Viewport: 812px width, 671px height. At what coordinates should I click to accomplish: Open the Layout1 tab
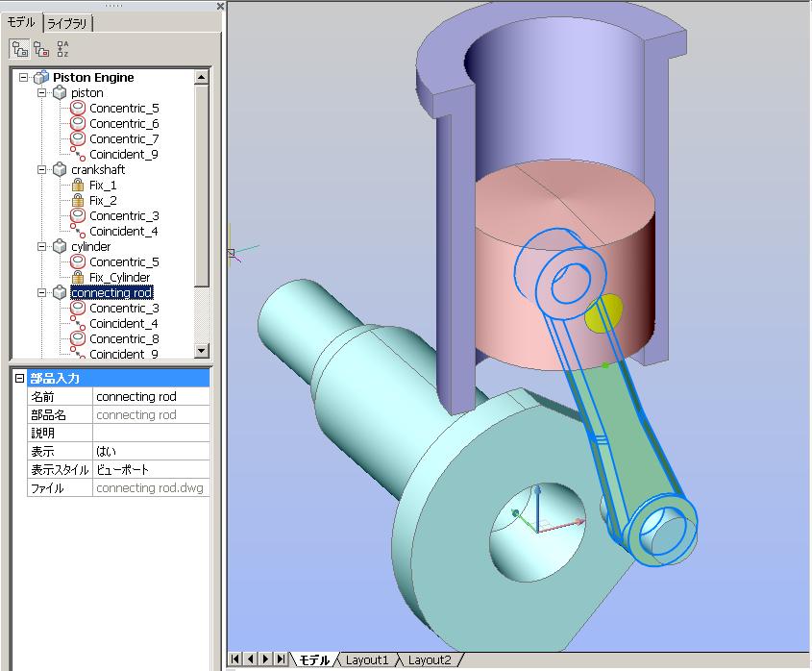click(x=367, y=660)
